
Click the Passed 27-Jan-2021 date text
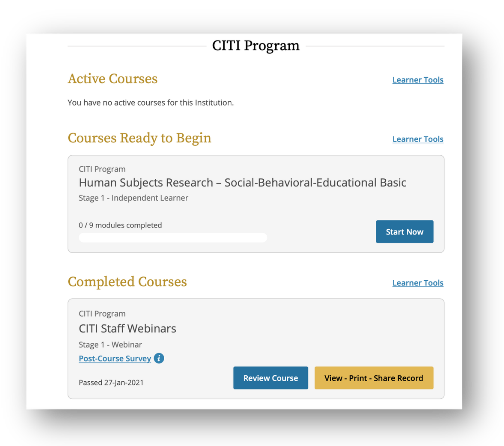pos(111,382)
